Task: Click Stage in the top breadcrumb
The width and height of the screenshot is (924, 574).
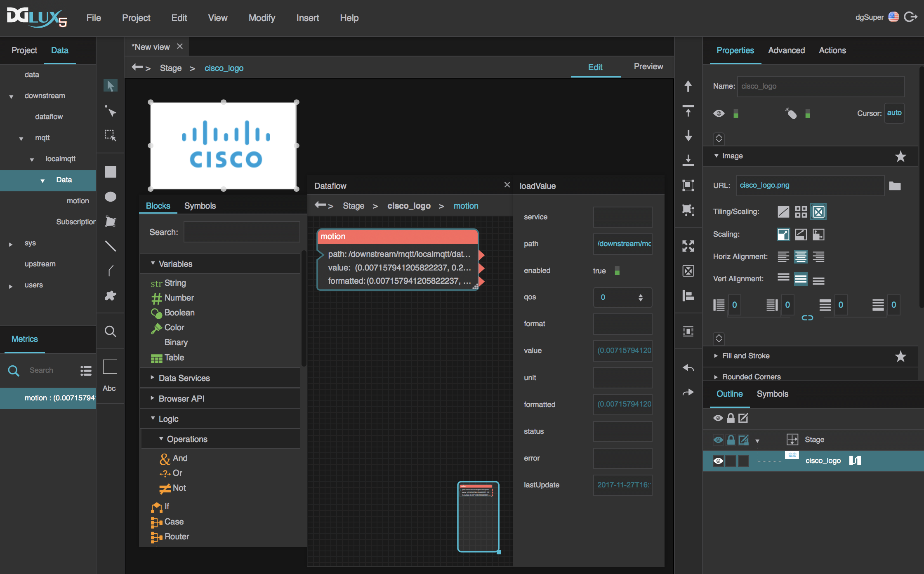Action: [x=171, y=68]
